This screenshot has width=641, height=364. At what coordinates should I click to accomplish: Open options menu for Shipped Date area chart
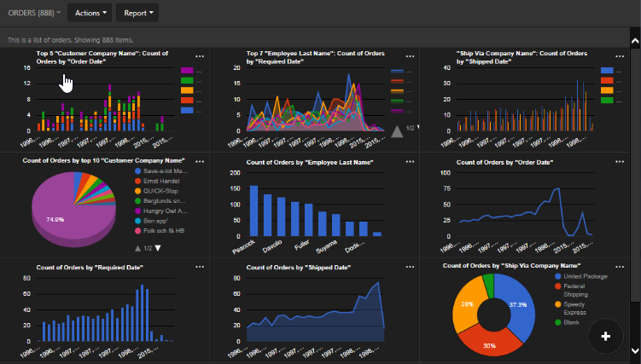[x=411, y=267]
